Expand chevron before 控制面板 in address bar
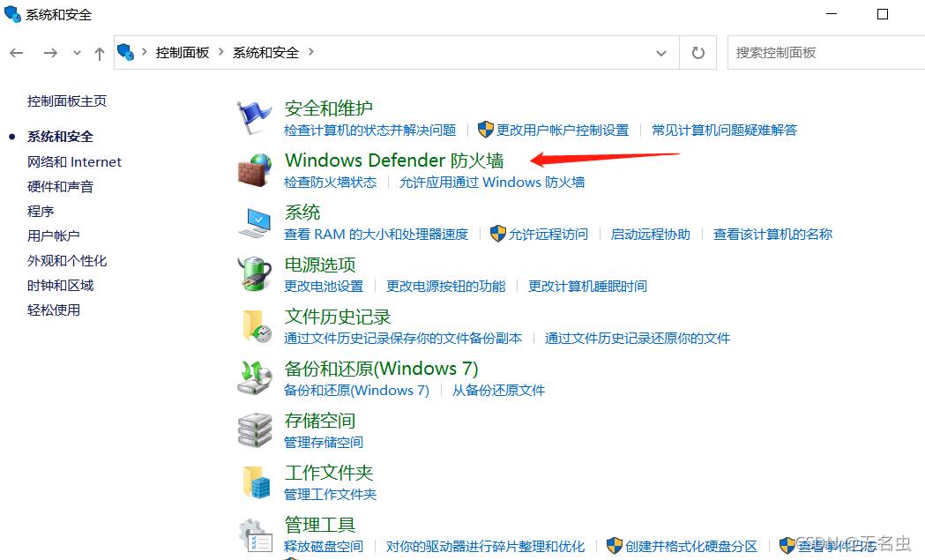This screenshot has width=925, height=560. pyautogui.click(x=144, y=52)
